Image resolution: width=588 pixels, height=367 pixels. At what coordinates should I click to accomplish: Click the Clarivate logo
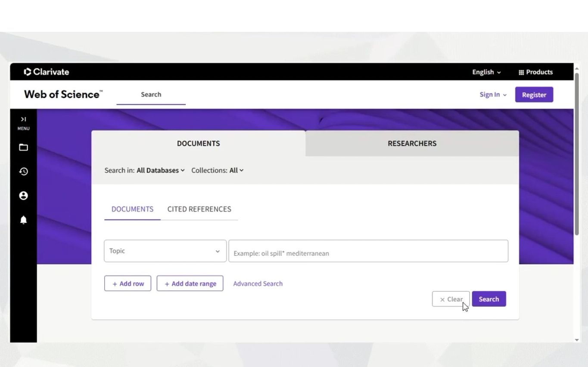point(47,72)
